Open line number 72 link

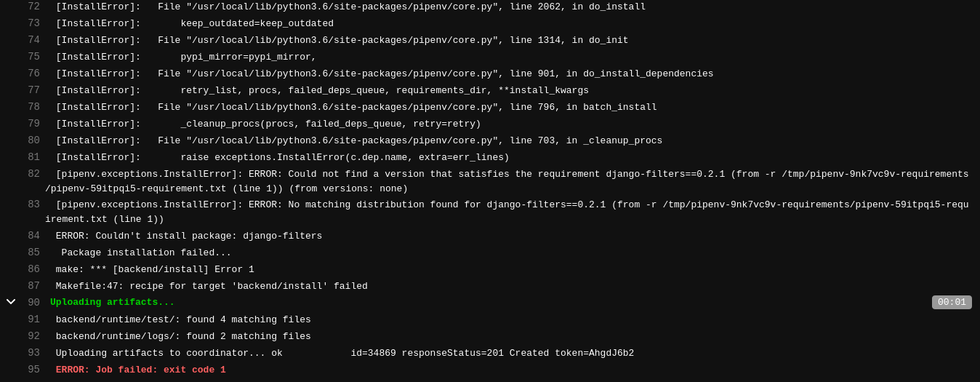point(33,7)
